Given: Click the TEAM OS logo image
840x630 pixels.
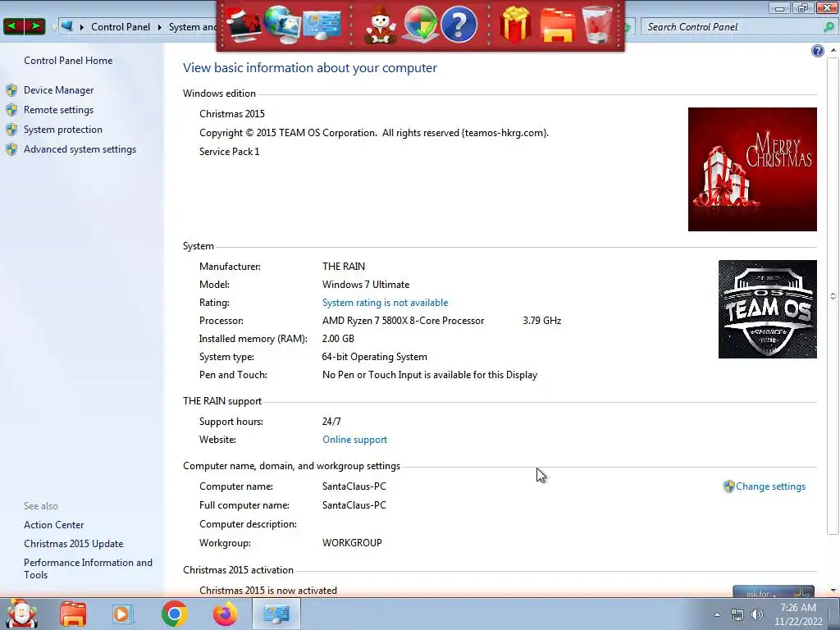Looking at the screenshot, I should pyautogui.click(x=767, y=309).
